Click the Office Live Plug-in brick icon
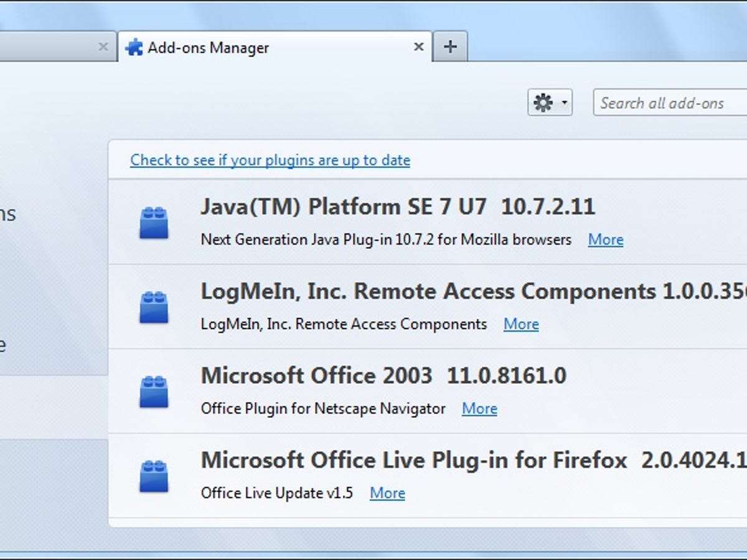 click(153, 476)
